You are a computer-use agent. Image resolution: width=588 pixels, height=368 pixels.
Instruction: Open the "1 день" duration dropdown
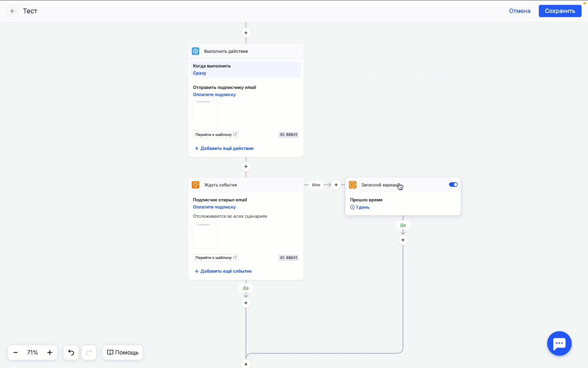pos(362,207)
